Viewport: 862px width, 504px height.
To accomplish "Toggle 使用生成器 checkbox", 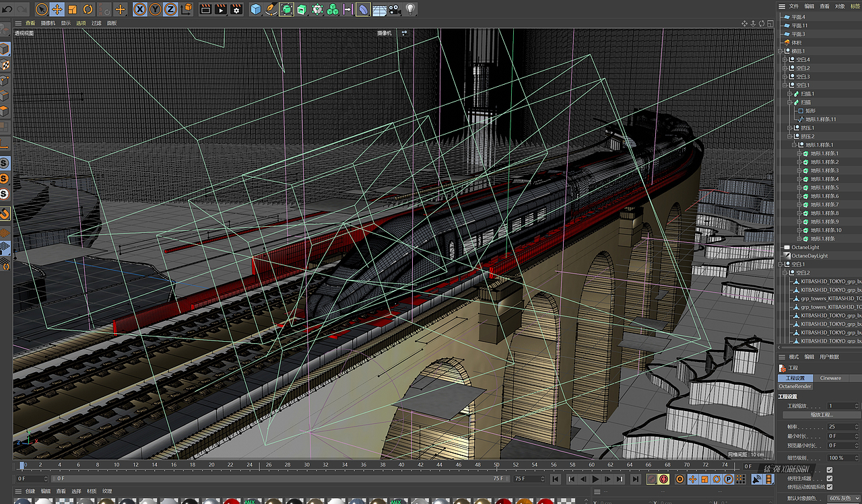I will (x=830, y=478).
